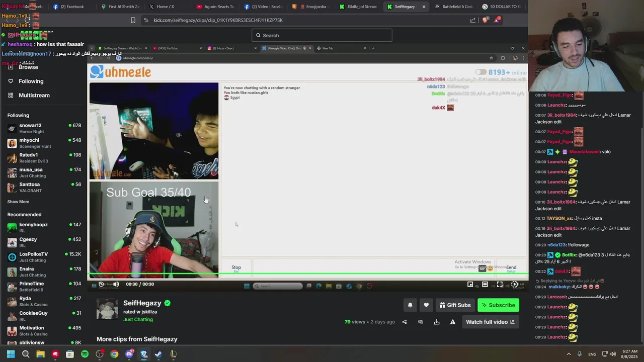Open ENG language switcher
Image resolution: width=644 pixels, height=362 pixels.
point(593,354)
